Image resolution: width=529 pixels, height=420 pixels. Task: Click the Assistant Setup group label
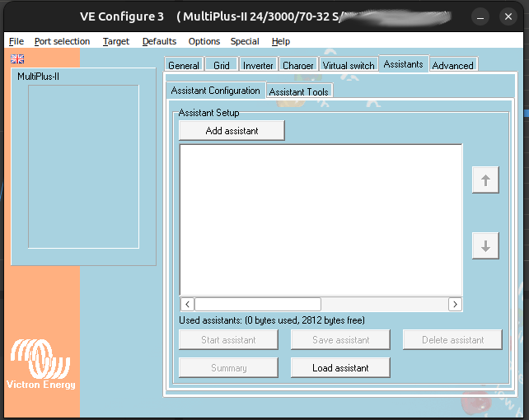pos(208,113)
